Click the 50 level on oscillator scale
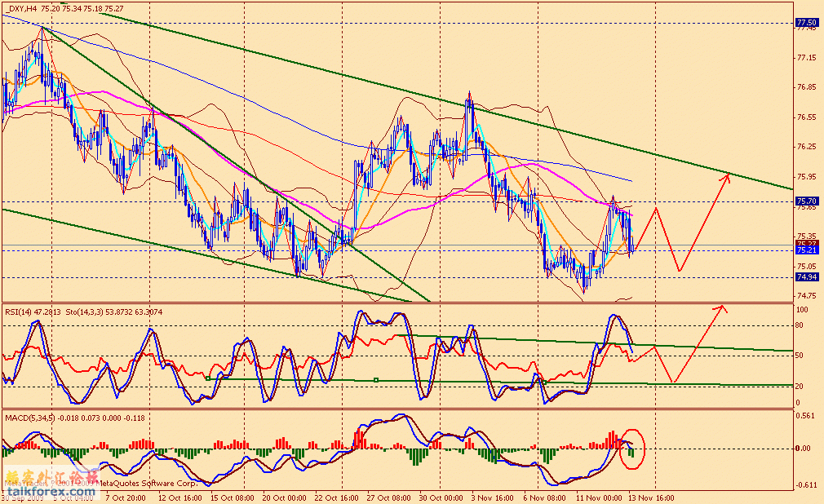Image resolution: width=824 pixels, height=504 pixels. 800,356
